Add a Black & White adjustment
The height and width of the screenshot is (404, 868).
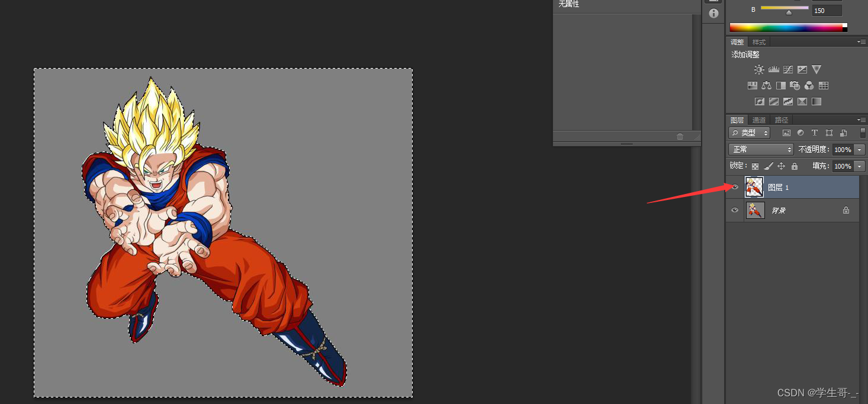click(x=781, y=86)
